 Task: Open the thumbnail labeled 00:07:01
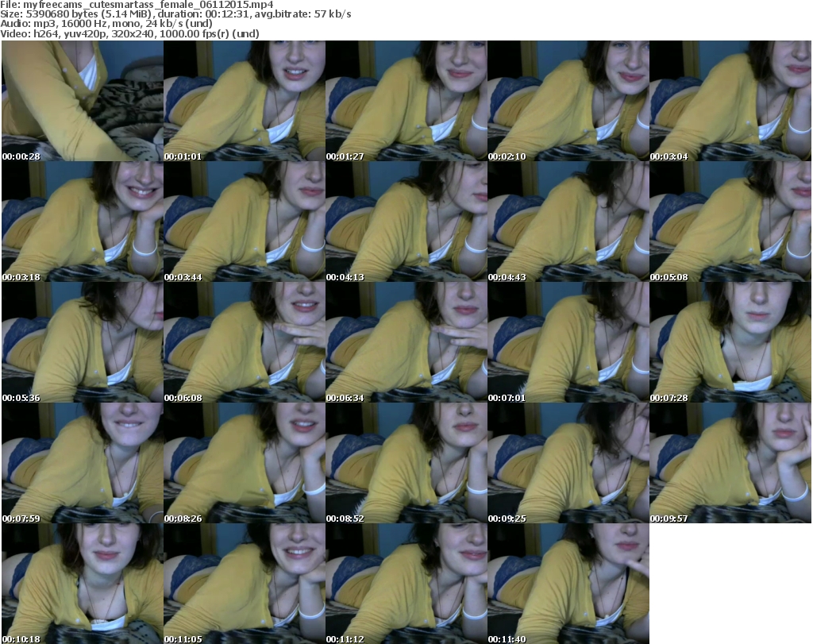(x=568, y=342)
